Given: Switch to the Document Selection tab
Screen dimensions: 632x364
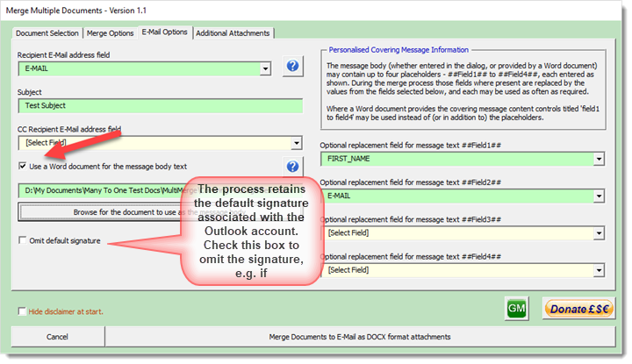Looking at the screenshot, I should click(x=48, y=32).
